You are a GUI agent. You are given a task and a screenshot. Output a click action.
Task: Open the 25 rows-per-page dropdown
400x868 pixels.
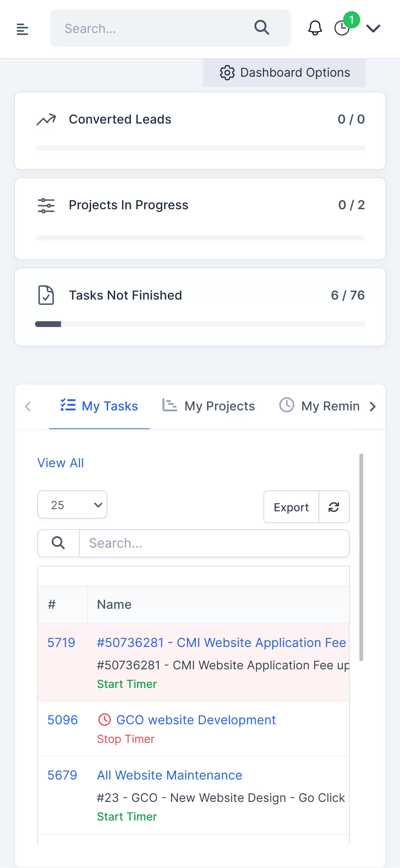click(72, 505)
